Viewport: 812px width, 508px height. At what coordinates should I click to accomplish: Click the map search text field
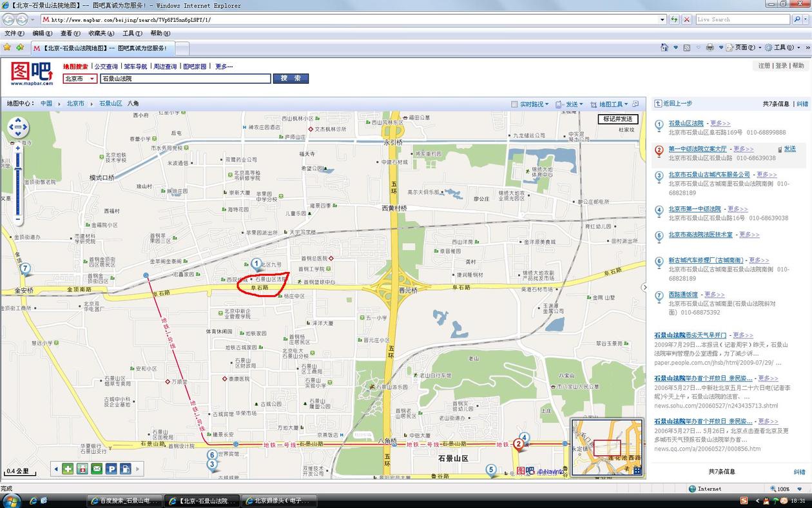[x=186, y=79]
